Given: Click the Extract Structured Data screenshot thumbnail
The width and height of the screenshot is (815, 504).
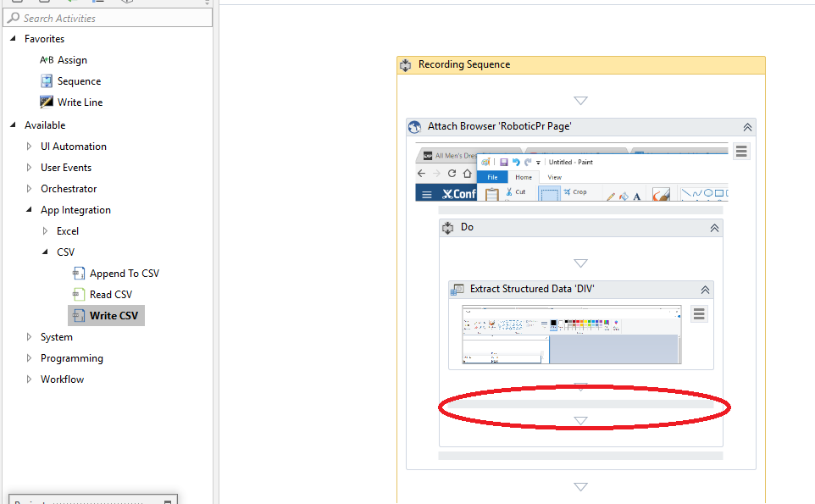Looking at the screenshot, I should coord(571,335).
